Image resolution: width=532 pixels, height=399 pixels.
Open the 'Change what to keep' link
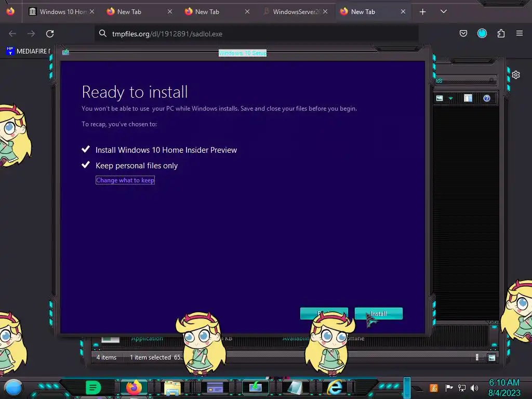[x=125, y=180]
